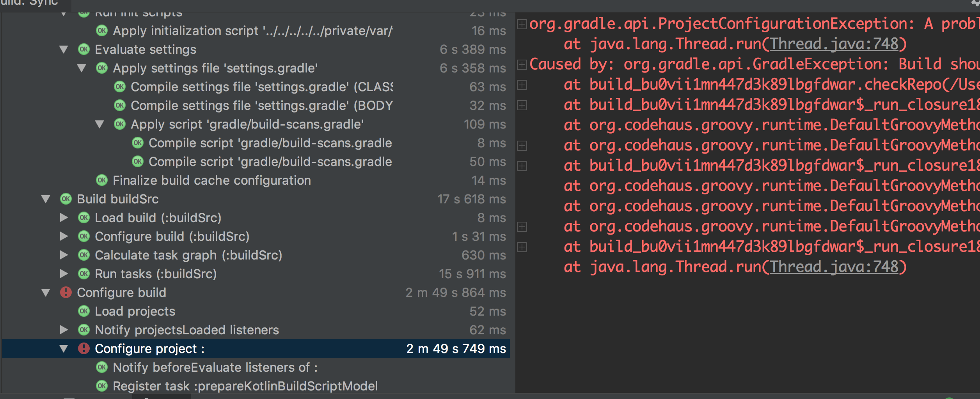Click the OK icon on Notify beforeEvaluate listeners row
The image size is (980, 399).
click(101, 367)
